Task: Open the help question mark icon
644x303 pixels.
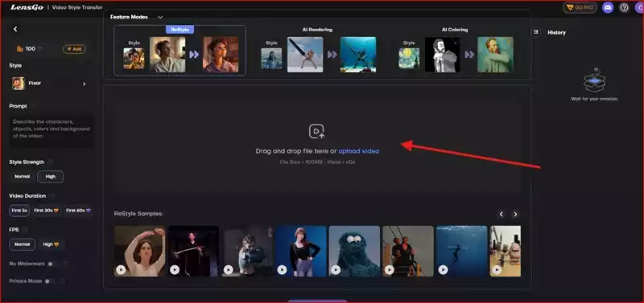Action: pyautogui.click(x=625, y=7)
